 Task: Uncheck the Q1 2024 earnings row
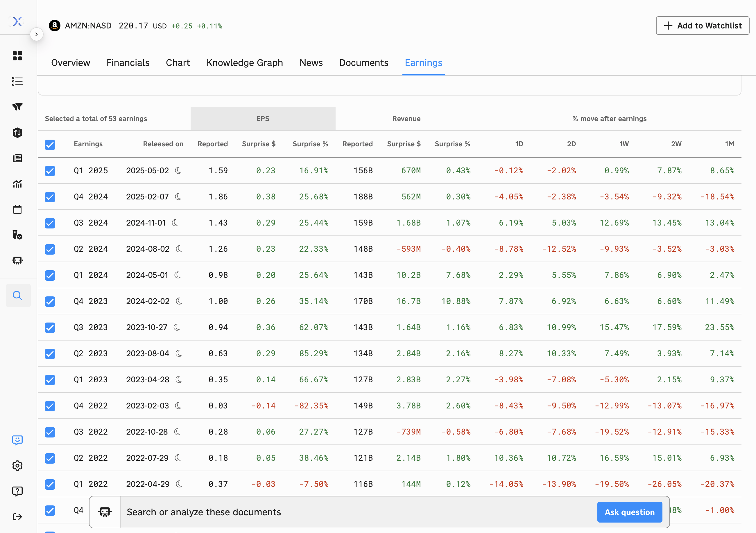[50, 275]
